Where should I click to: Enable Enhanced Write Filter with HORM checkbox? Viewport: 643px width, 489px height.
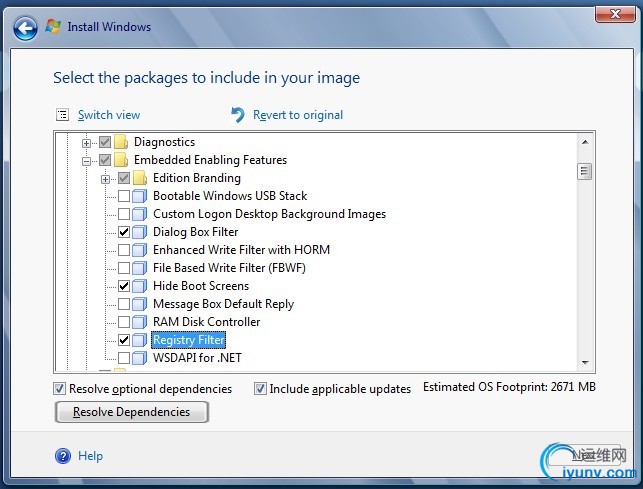coord(124,250)
